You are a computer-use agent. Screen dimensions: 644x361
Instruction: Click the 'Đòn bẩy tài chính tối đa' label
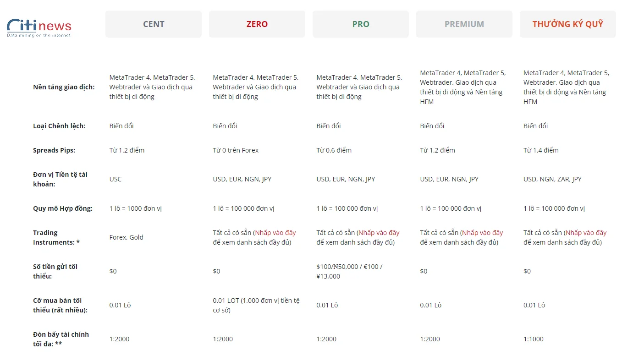(x=61, y=339)
